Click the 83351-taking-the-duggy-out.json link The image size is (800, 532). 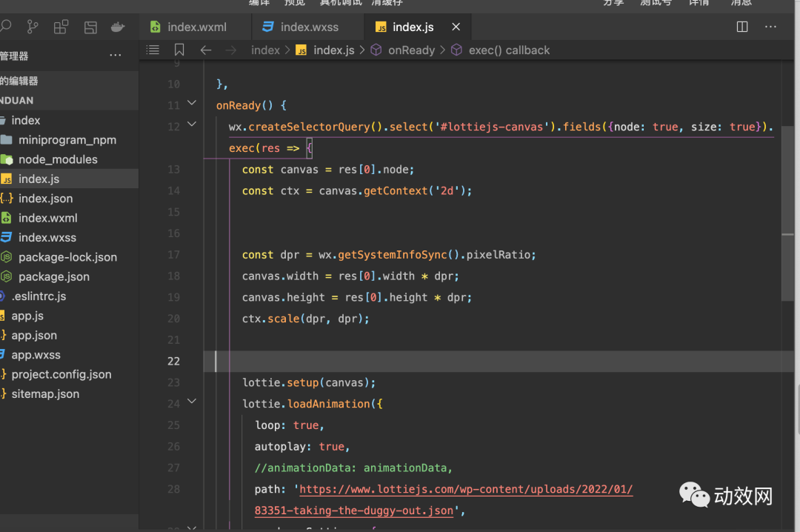click(x=353, y=511)
